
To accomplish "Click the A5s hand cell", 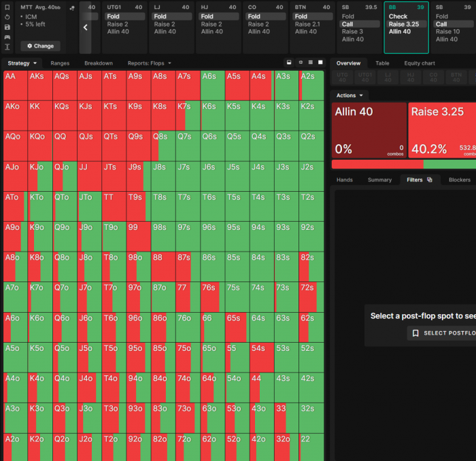I will [237, 85].
